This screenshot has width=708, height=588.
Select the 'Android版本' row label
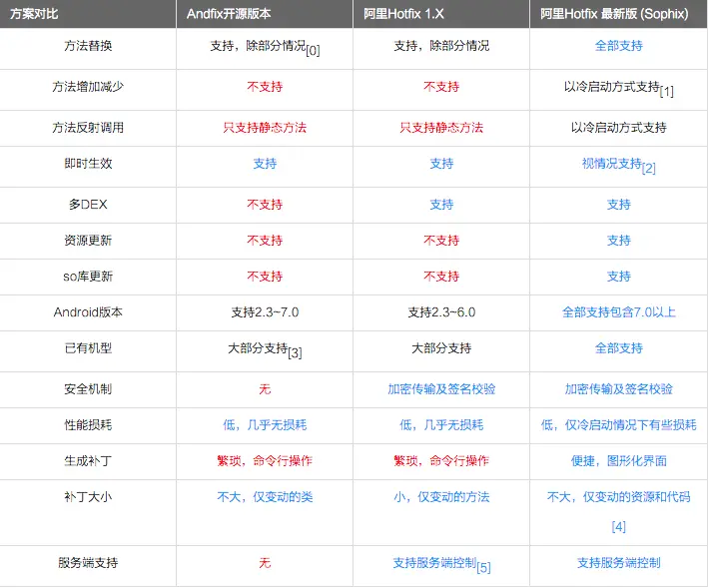click(88, 312)
